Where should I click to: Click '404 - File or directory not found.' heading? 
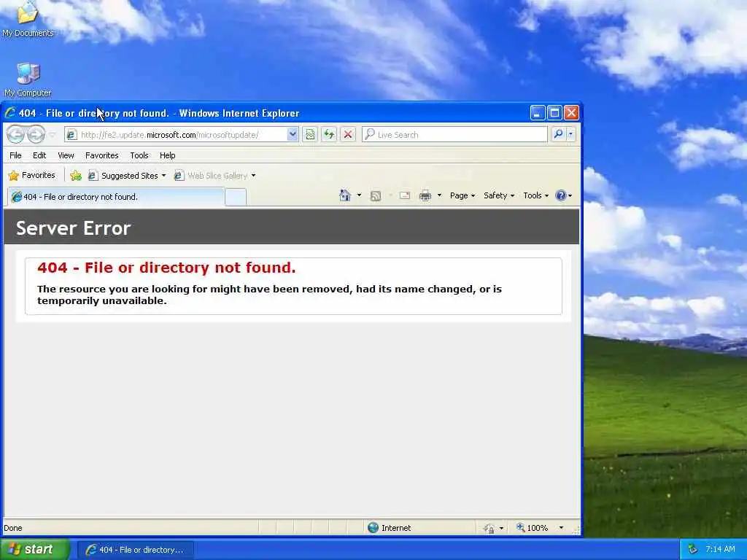(166, 268)
